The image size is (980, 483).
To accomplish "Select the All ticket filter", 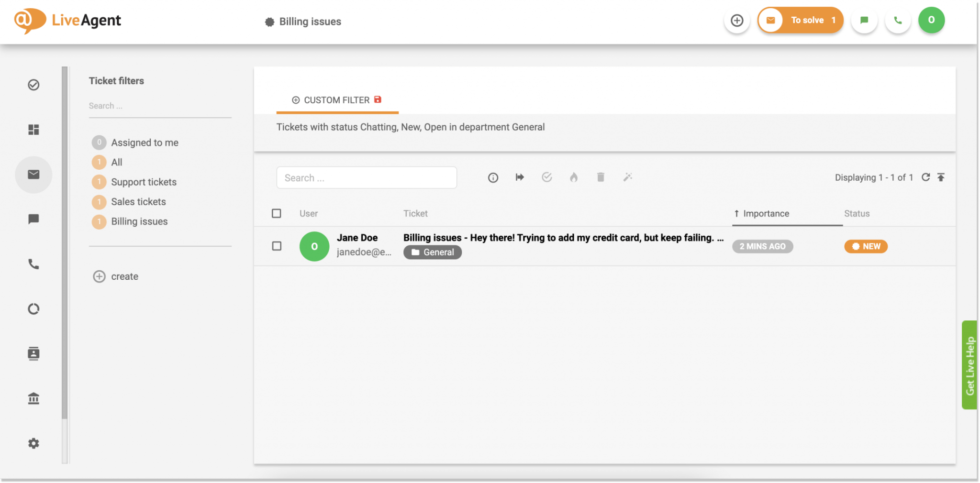I will click(x=116, y=162).
